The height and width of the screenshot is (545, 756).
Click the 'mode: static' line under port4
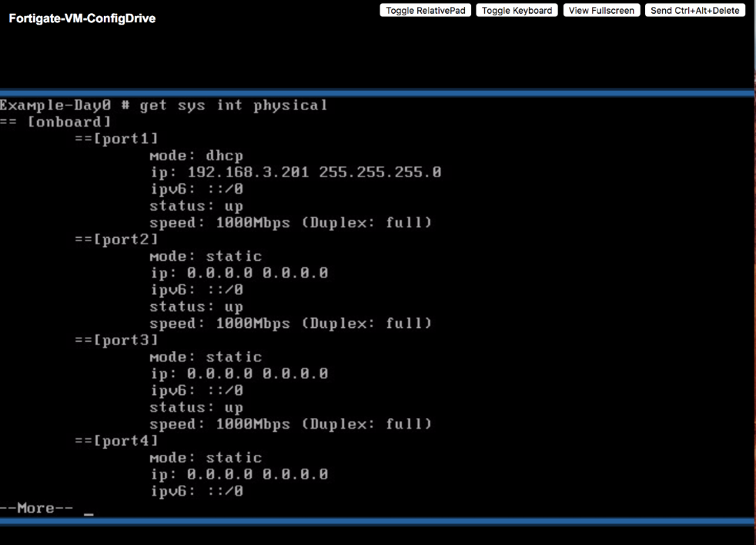pyautogui.click(x=206, y=457)
